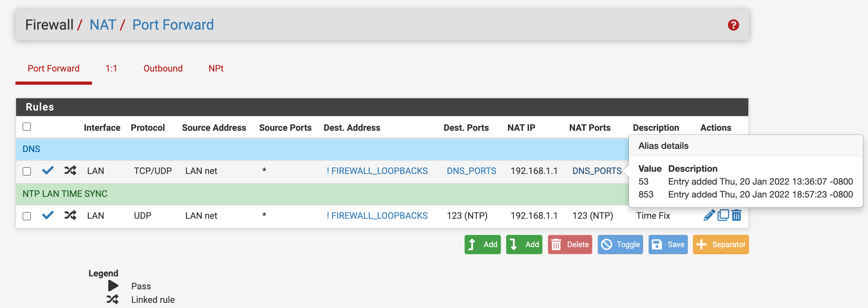Save the rule order
868x308 pixels.
point(668,244)
